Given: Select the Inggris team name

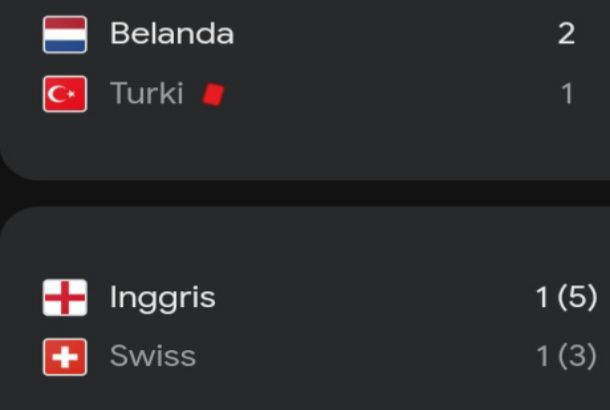Looking at the screenshot, I should 162,298.
